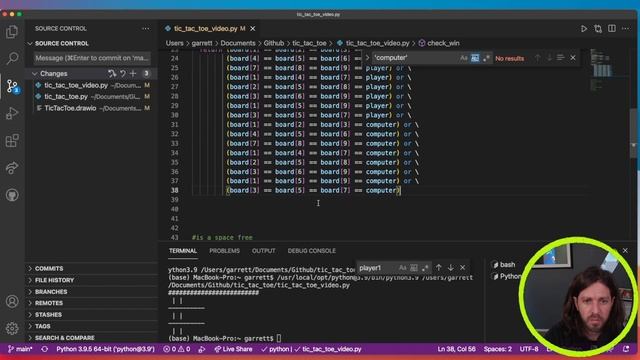
Task: Go to previous match in editor find
Action: coord(538,58)
